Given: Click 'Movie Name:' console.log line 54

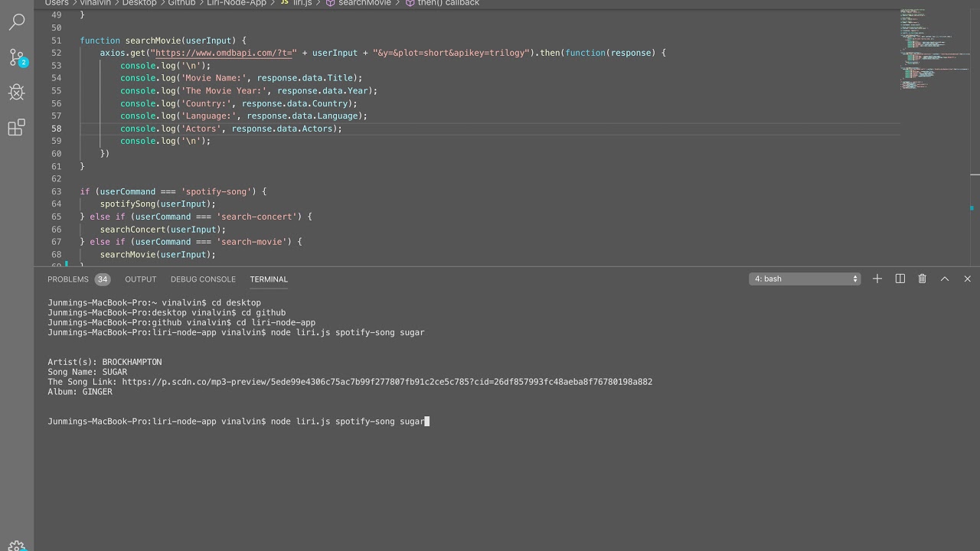Looking at the screenshot, I should (241, 78).
